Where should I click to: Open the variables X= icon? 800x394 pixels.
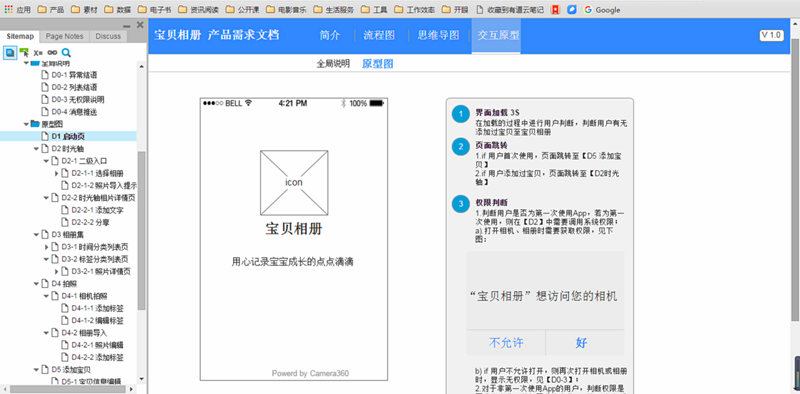[x=38, y=53]
